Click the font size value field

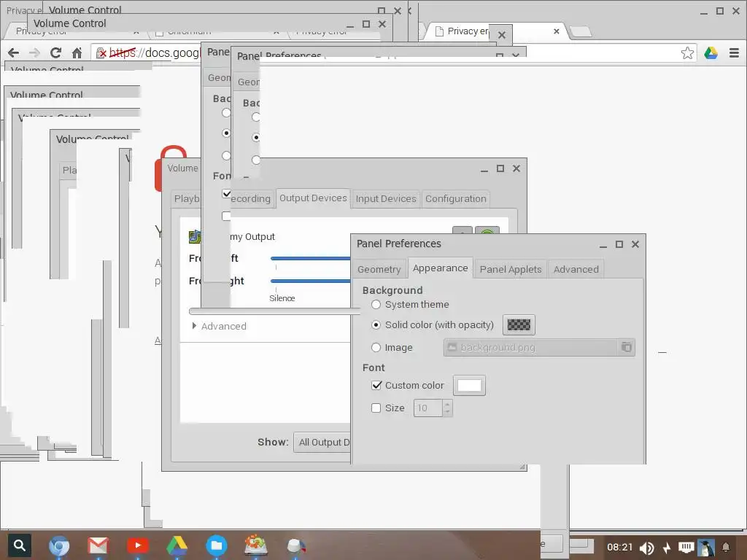[427, 408]
